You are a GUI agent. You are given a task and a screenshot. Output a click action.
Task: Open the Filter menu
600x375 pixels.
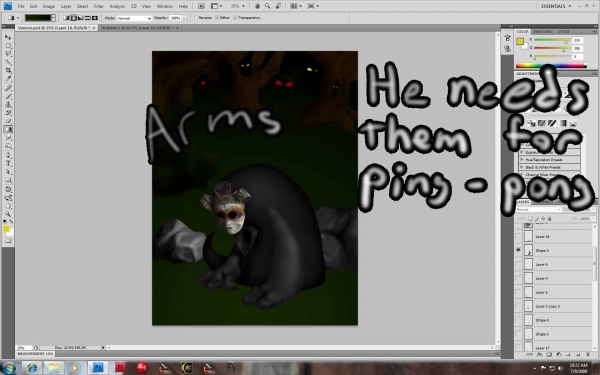click(99, 6)
